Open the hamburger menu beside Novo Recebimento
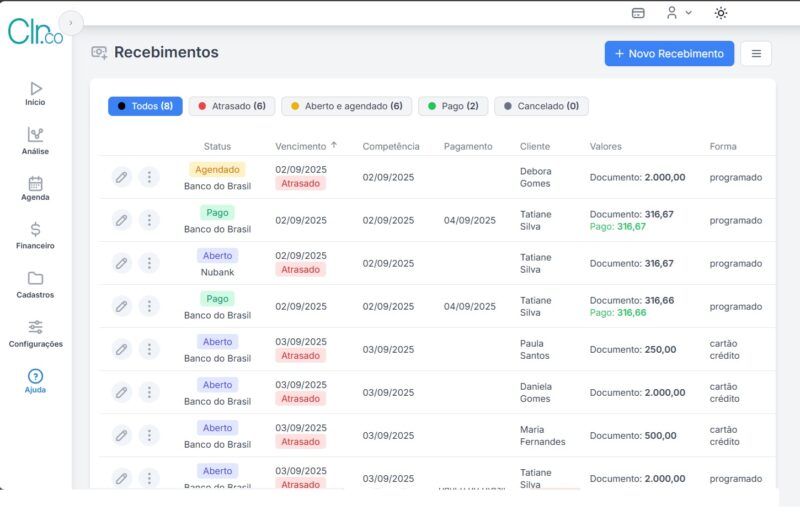Image resolution: width=800 pixels, height=531 pixels. pos(755,54)
